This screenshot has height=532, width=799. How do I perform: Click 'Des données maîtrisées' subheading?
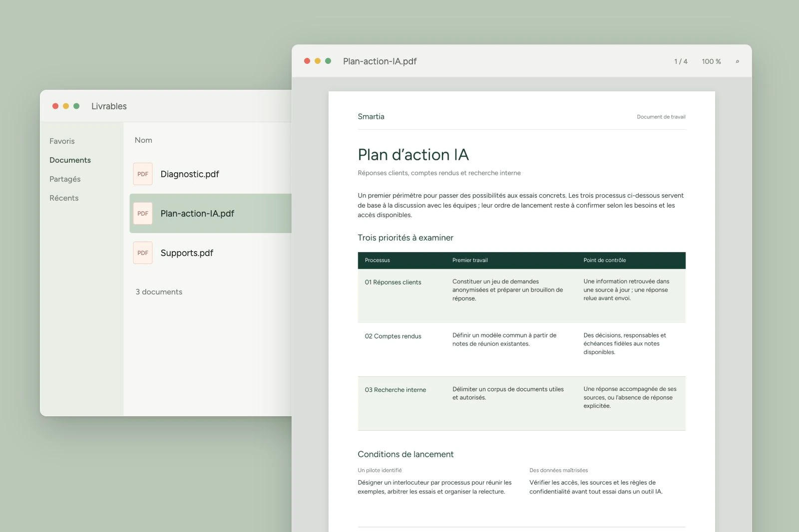559,471
